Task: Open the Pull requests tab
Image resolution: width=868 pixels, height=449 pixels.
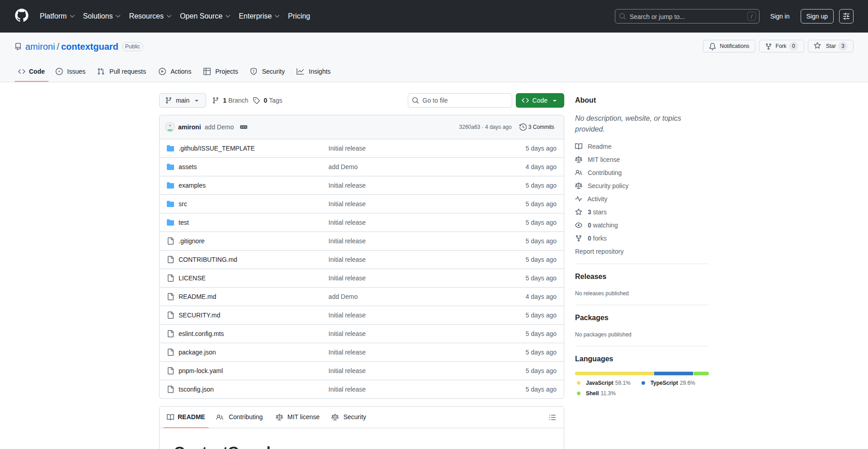Action: 122,71
